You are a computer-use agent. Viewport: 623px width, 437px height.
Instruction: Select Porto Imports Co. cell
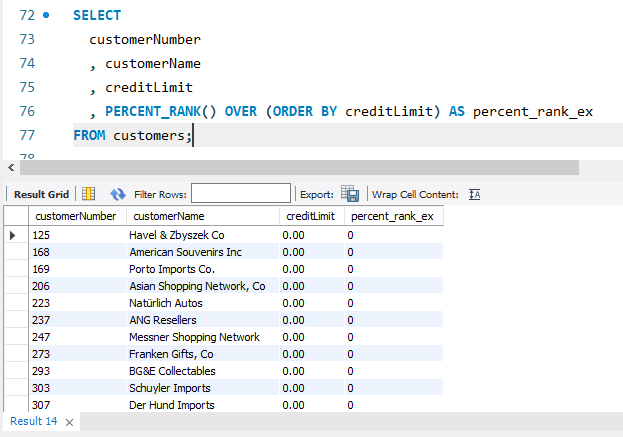pos(203,269)
